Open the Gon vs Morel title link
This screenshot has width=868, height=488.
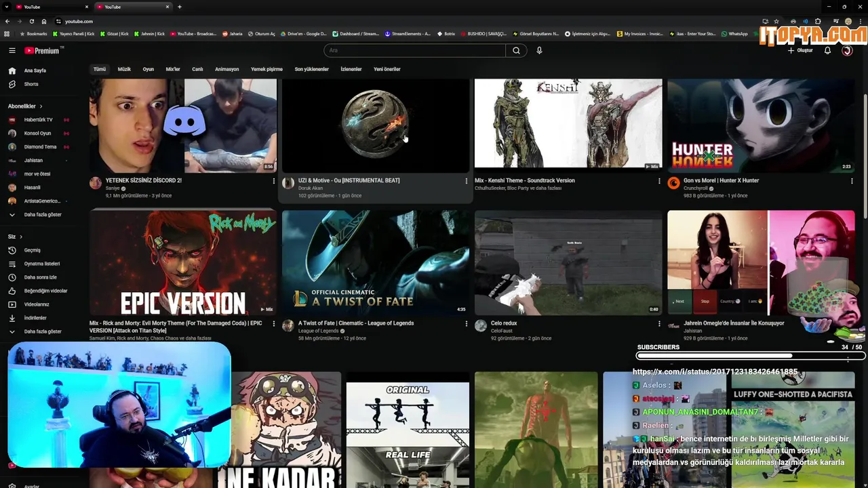[721, 180]
